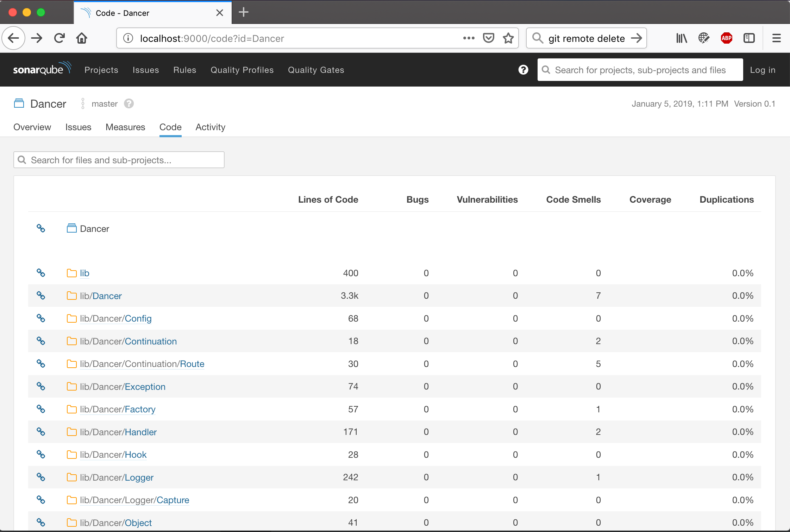The height and width of the screenshot is (532, 790).
Task: Open the lib/Dancer/Handler folder
Action: [140, 432]
